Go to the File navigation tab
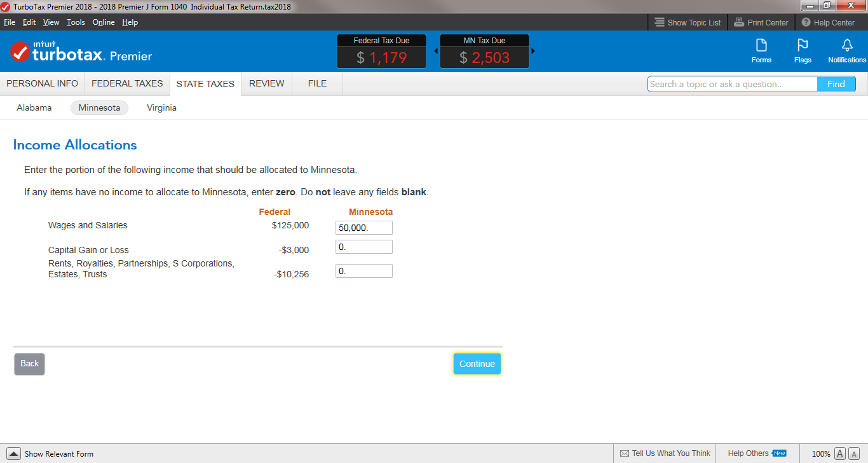This screenshot has height=463, width=868. (317, 83)
